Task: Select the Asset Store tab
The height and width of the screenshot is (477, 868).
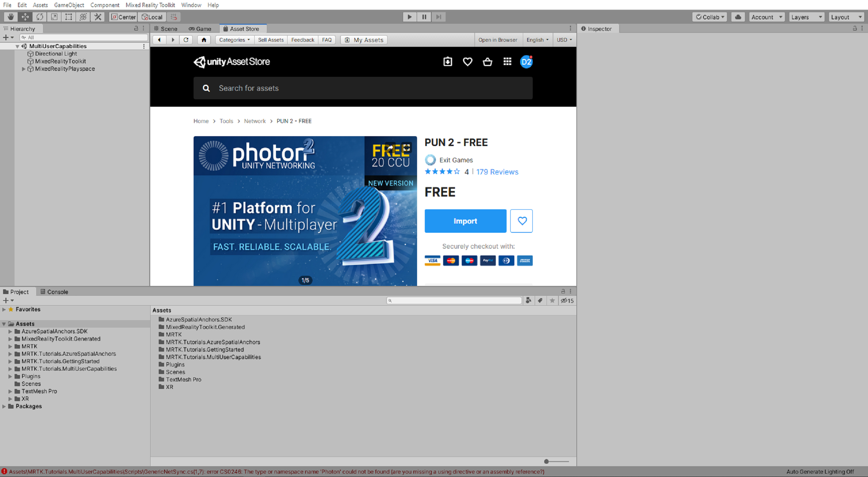Action: (243, 28)
